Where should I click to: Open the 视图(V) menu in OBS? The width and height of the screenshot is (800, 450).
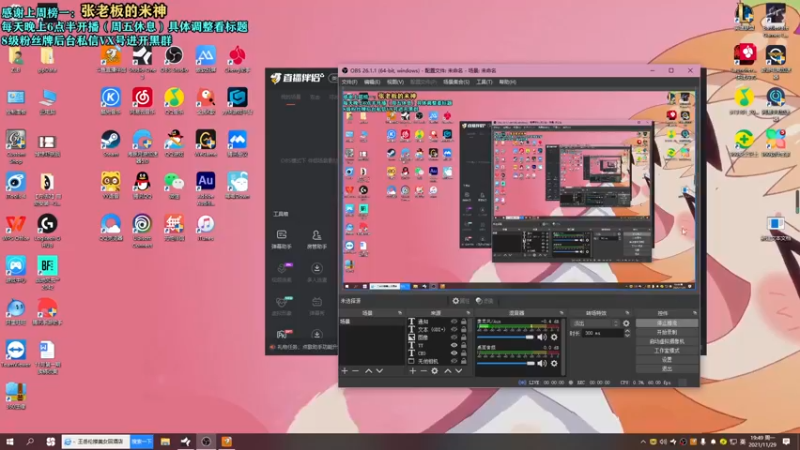pyautogui.click(x=395, y=82)
